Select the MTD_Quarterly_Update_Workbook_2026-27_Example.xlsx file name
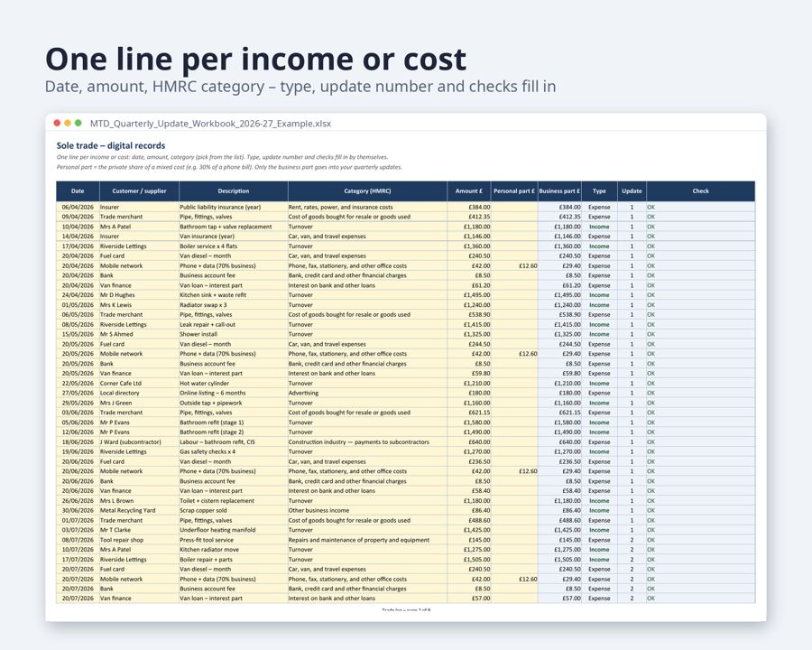Screen dimensions: 812x650 coord(210,124)
